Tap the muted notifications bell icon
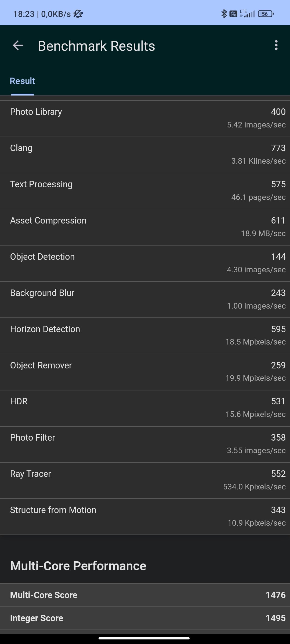 [x=78, y=14]
